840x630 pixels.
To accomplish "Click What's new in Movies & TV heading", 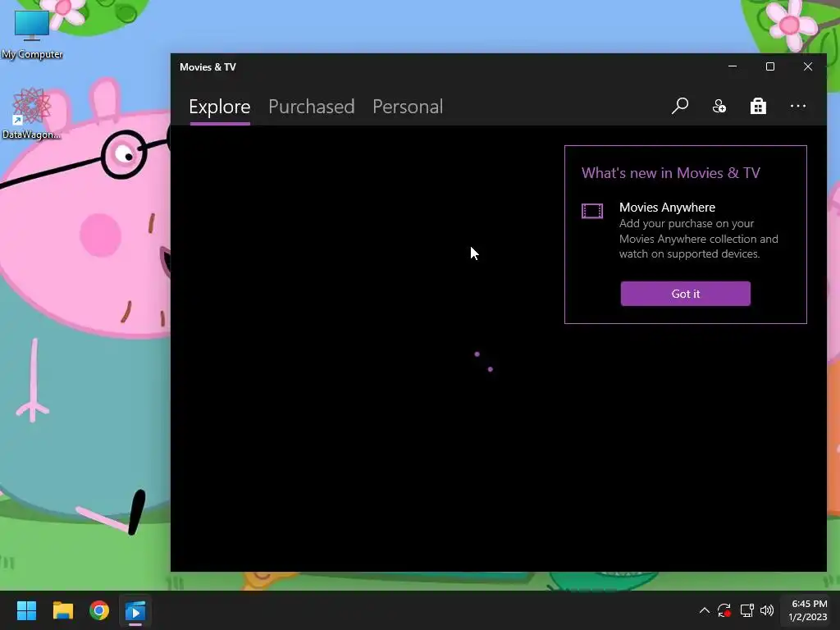I will pos(671,173).
